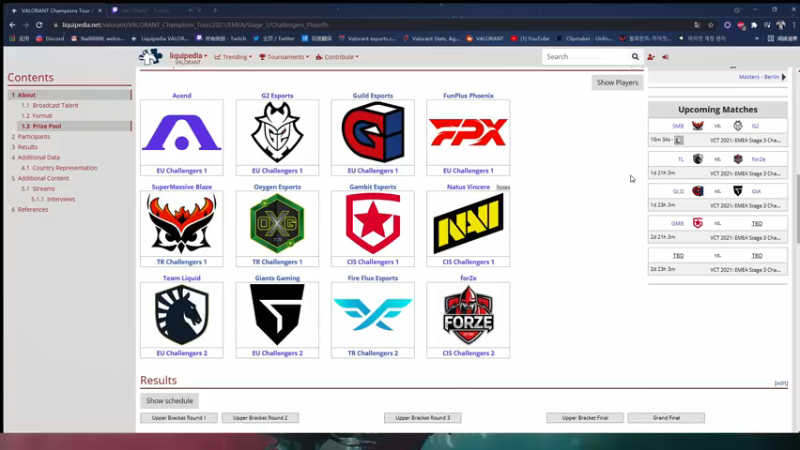800x450 pixels.
Task: Click the create account icon in header
Action: pos(651,57)
